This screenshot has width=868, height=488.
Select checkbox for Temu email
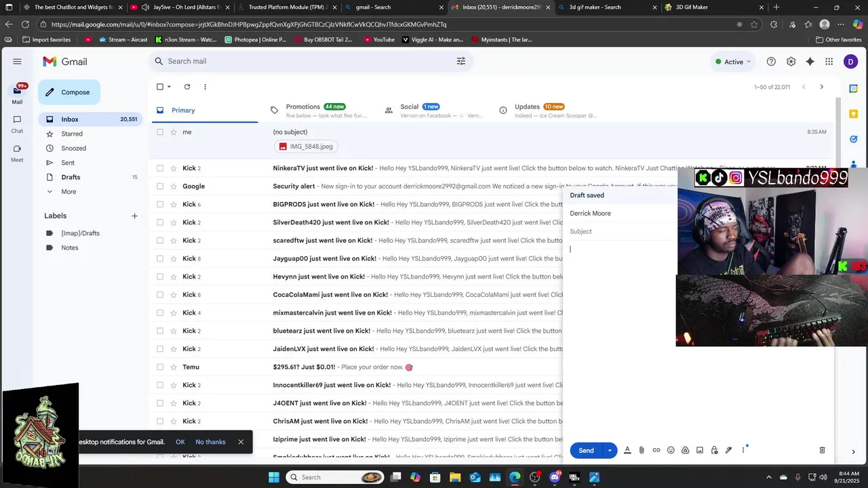click(160, 367)
